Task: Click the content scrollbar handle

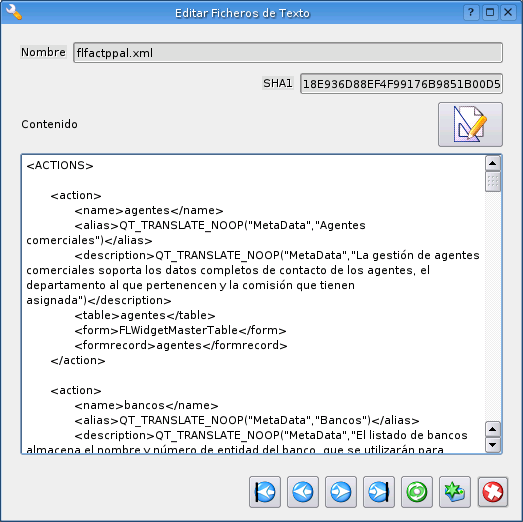Action: click(493, 181)
